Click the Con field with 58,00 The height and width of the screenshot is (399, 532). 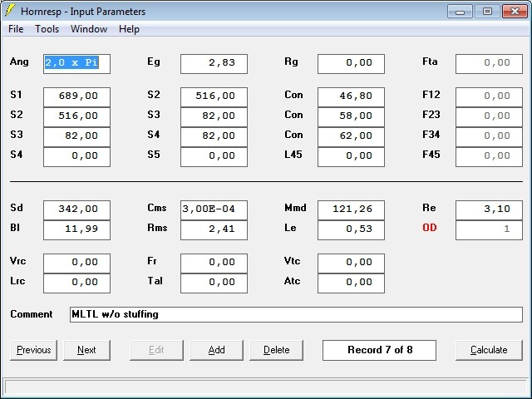click(351, 117)
